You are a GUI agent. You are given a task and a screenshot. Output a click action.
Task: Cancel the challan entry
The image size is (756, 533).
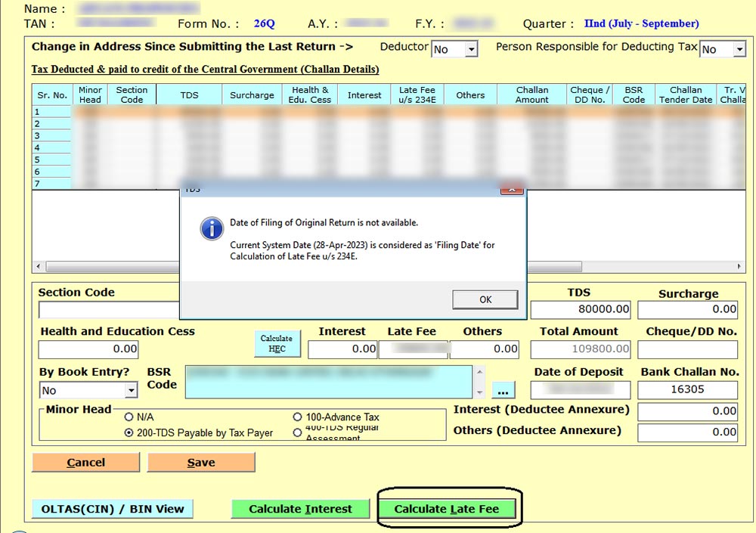pyautogui.click(x=85, y=462)
